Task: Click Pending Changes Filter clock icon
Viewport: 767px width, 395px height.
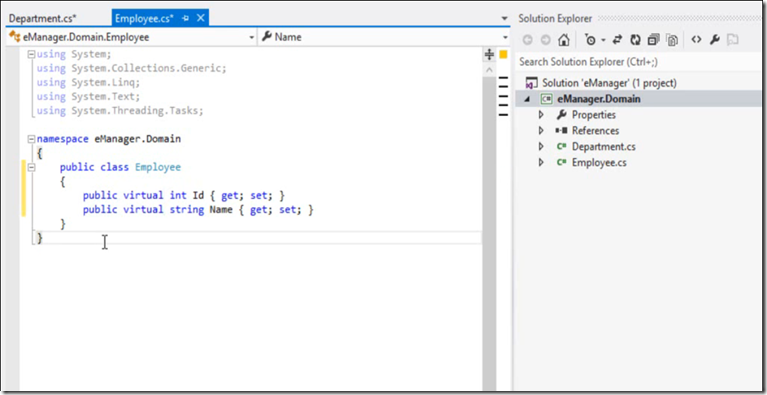Action: point(591,40)
